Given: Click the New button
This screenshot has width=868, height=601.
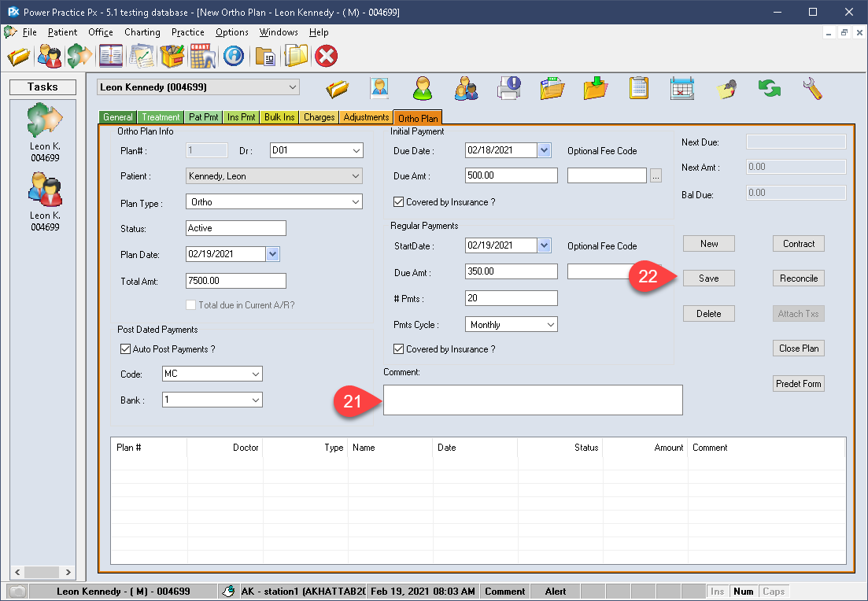Looking at the screenshot, I should pyautogui.click(x=708, y=244).
